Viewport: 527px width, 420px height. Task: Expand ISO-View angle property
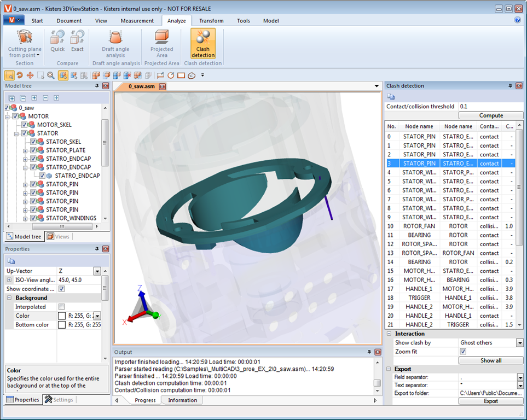[9, 280]
